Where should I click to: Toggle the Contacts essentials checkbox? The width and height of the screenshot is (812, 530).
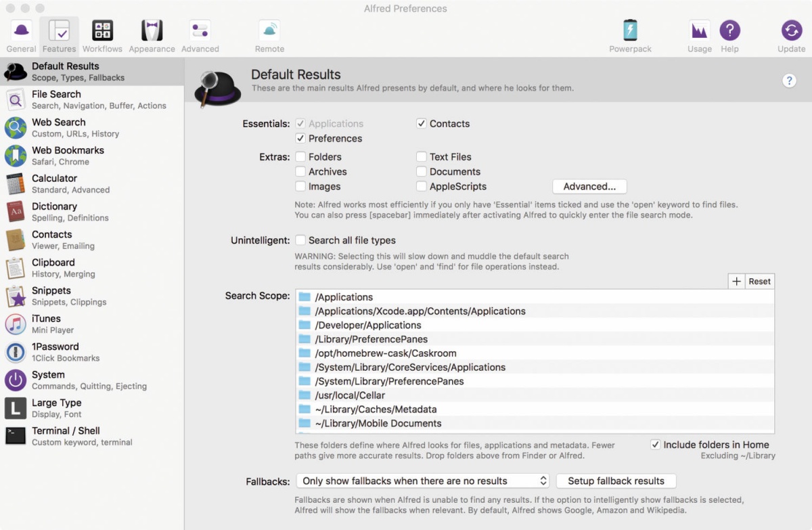coord(421,124)
